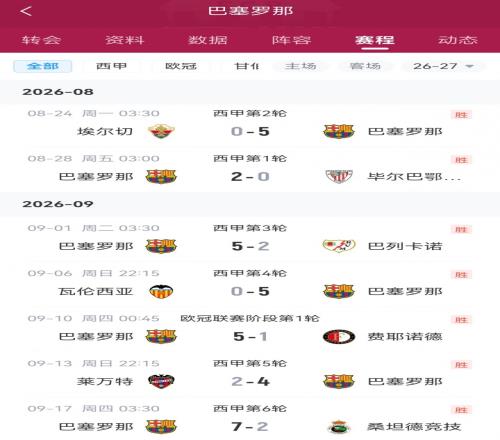Select the 全部 filter chip
Viewport: 500px width, 440px height.
43,66
